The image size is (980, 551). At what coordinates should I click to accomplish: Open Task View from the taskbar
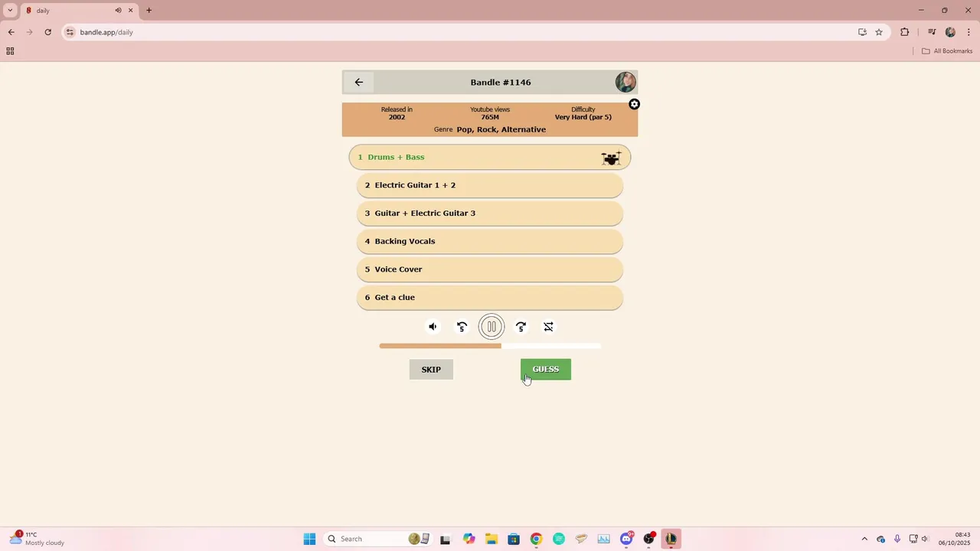pos(445,539)
